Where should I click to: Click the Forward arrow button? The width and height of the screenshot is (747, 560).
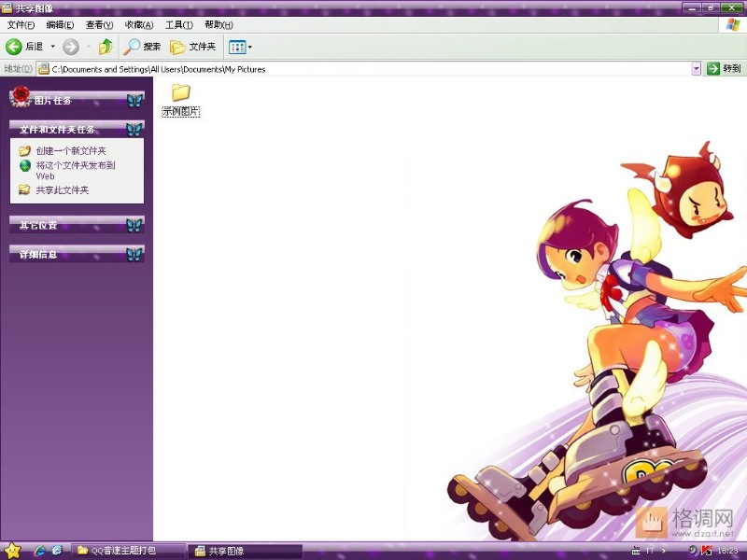[71, 47]
